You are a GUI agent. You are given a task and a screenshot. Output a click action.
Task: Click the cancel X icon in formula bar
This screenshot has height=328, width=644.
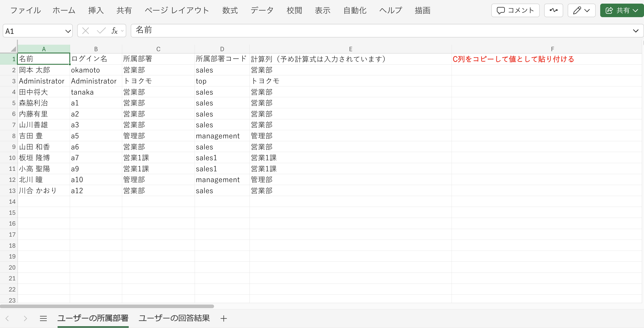pos(86,31)
